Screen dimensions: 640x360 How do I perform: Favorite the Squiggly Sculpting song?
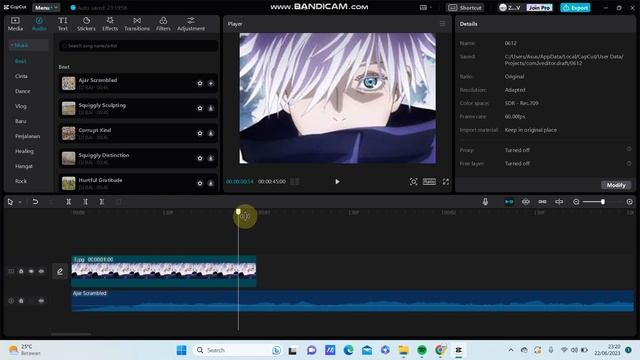tap(200, 108)
